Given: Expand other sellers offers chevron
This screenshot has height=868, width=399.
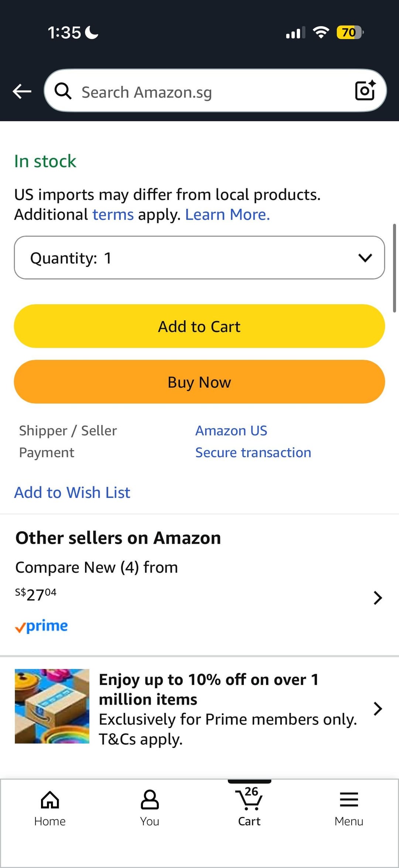Looking at the screenshot, I should pos(377,597).
